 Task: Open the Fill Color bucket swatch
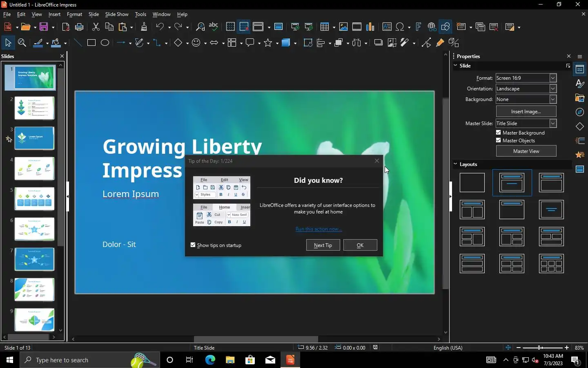coord(57,43)
